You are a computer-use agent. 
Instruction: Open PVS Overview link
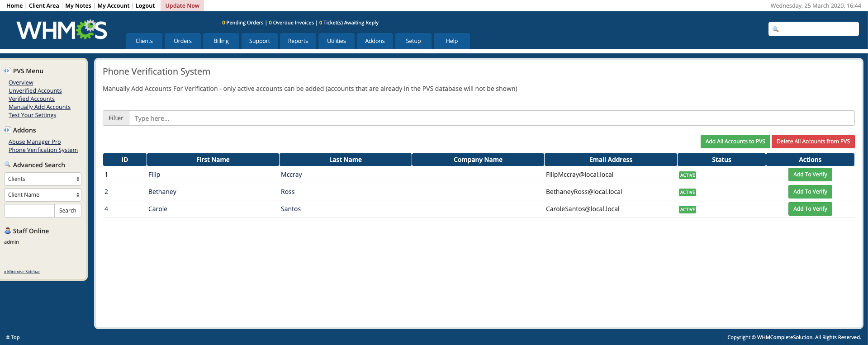[x=21, y=82]
